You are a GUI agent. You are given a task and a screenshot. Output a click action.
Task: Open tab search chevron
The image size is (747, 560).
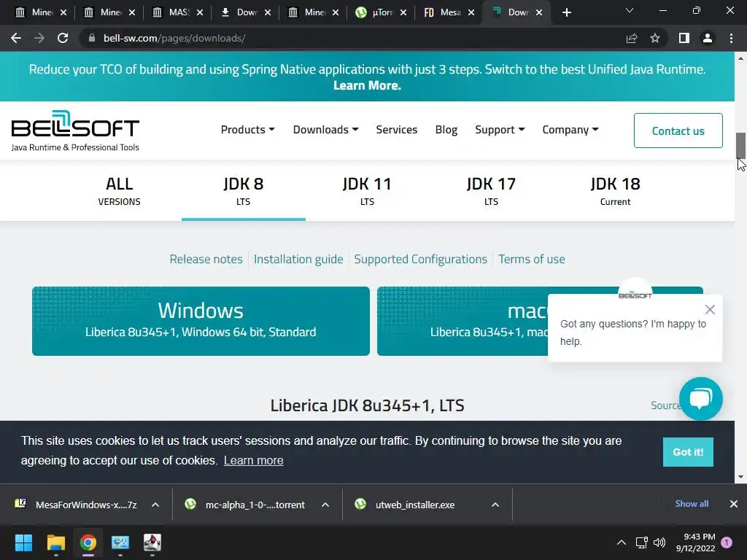point(630,10)
